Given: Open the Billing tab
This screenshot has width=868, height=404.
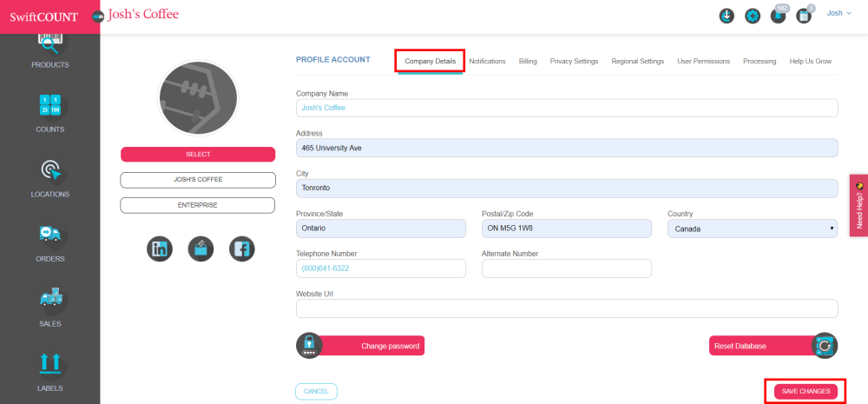Looking at the screenshot, I should pyautogui.click(x=528, y=62).
